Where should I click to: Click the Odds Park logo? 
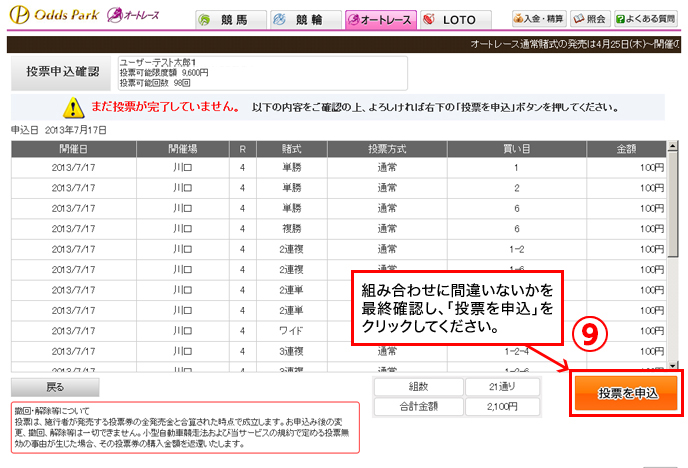[50, 17]
